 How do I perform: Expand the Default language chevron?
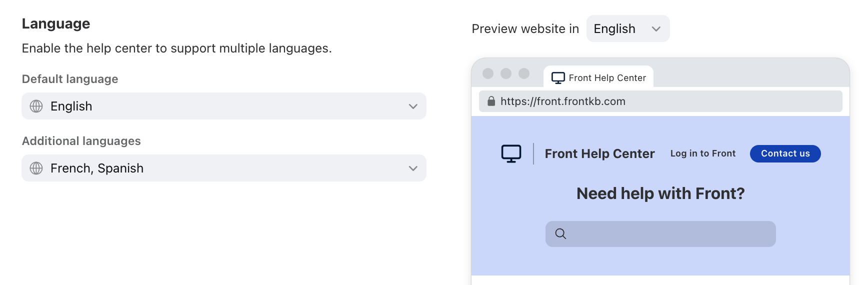(x=413, y=106)
